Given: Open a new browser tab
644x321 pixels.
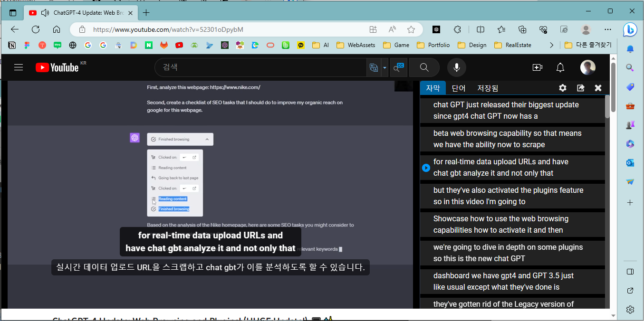Looking at the screenshot, I should (146, 12).
